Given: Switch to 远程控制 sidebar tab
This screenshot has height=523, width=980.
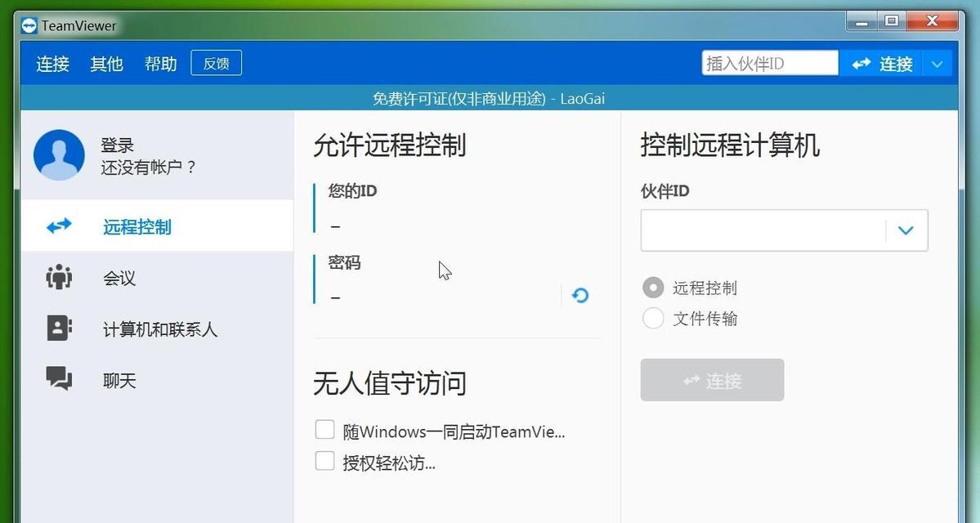Looking at the screenshot, I should [157, 226].
